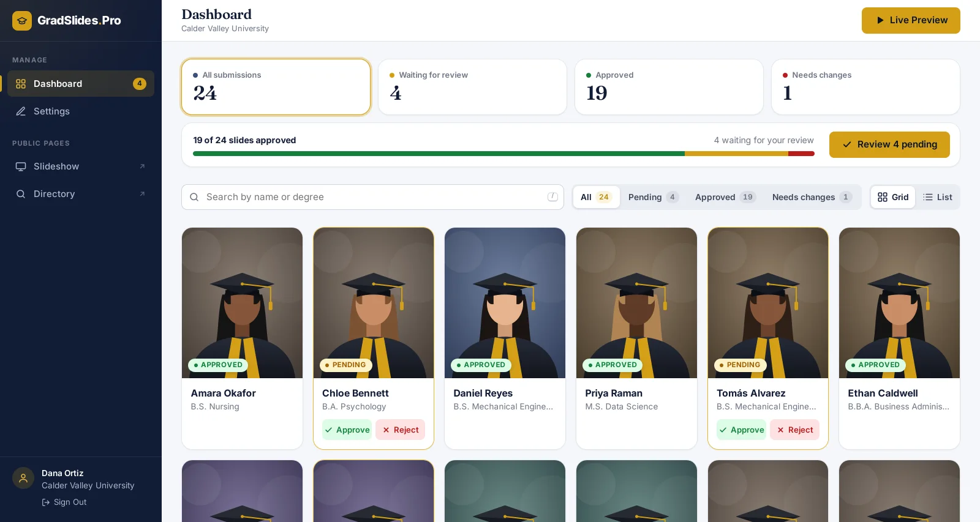Select the Approved 19 stat card

click(669, 87)
